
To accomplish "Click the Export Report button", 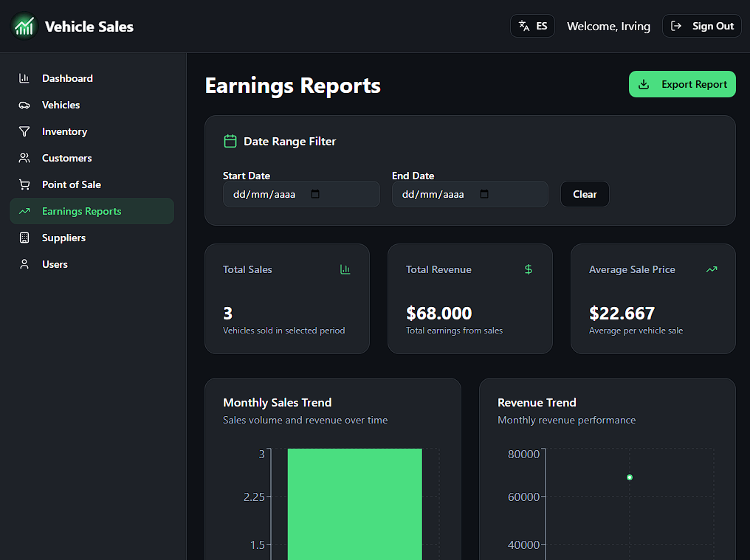I will click(682, 84).
